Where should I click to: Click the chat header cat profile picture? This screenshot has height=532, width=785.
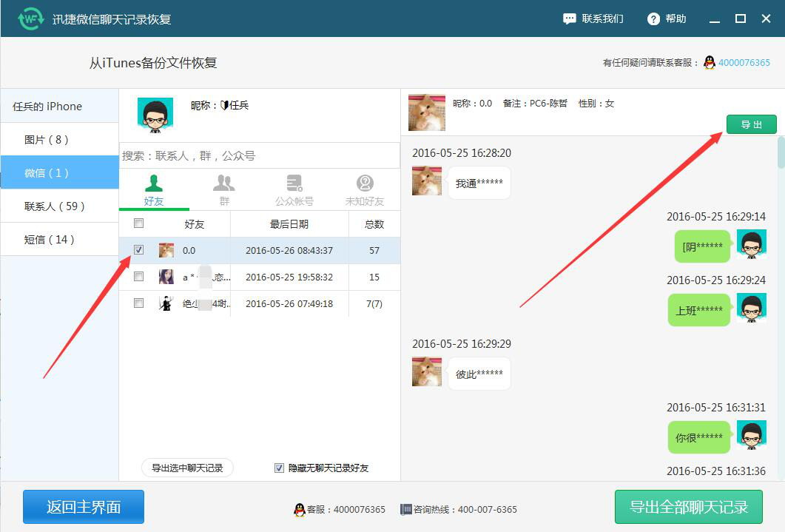click(x=427, y=112)
